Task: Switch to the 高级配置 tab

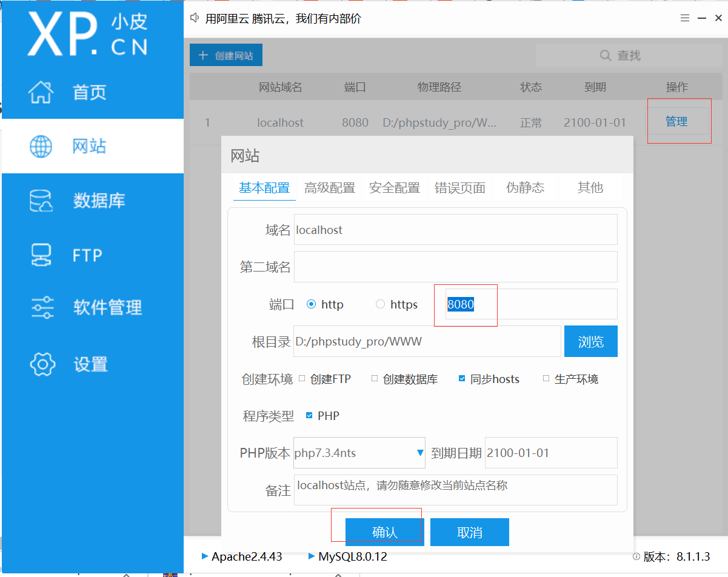Action: pyautogui.click(x=329, y=188)
